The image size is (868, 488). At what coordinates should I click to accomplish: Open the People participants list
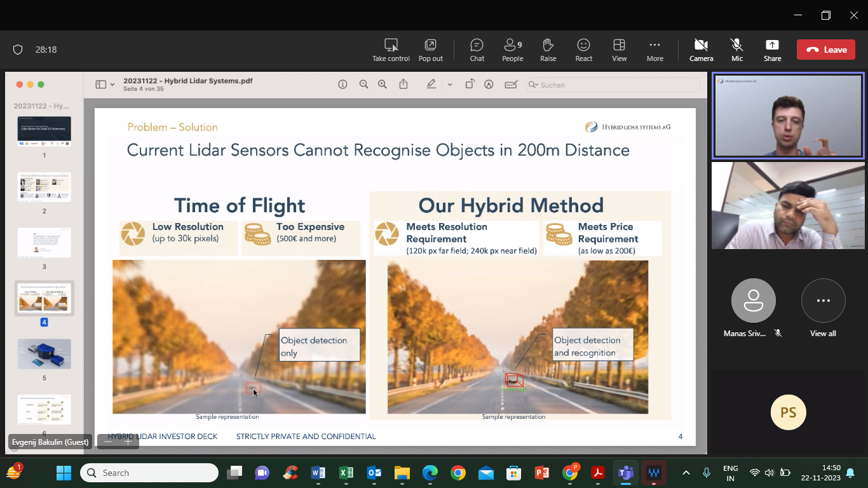tap(512, 50)
